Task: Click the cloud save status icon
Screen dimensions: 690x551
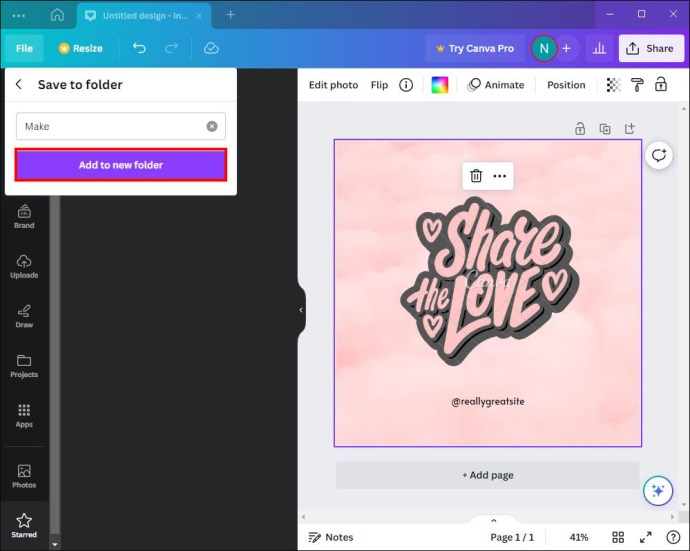Action: 211,48
